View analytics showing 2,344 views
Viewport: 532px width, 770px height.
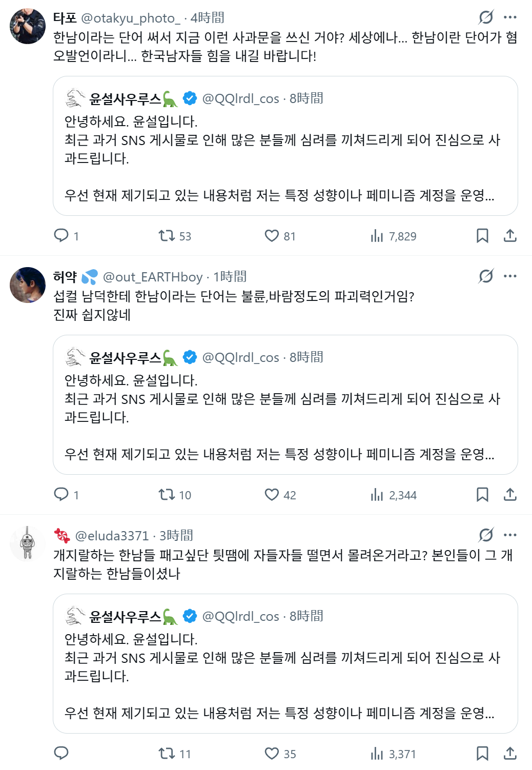pyautogui.click(x=394, y=495)
